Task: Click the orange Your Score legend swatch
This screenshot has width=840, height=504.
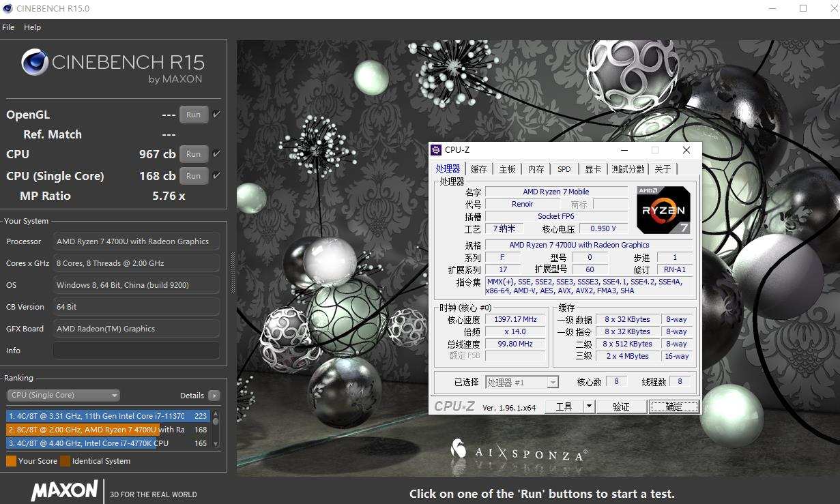Action: click(11, 461)
